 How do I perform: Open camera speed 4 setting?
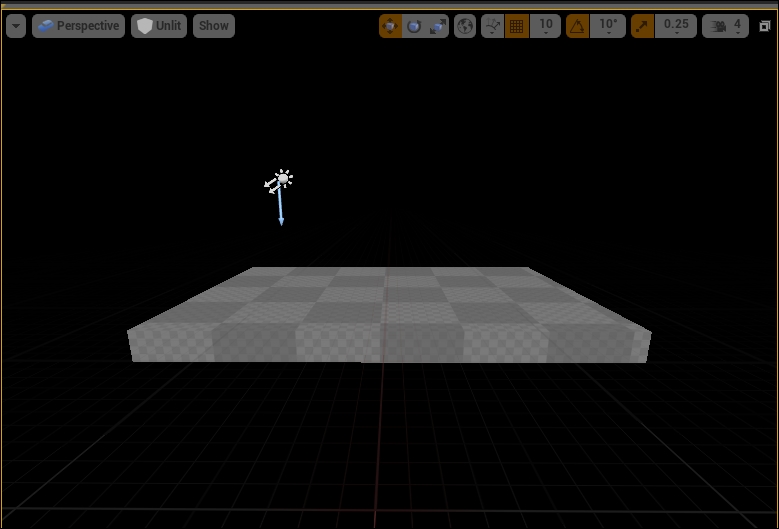[725, 26]
